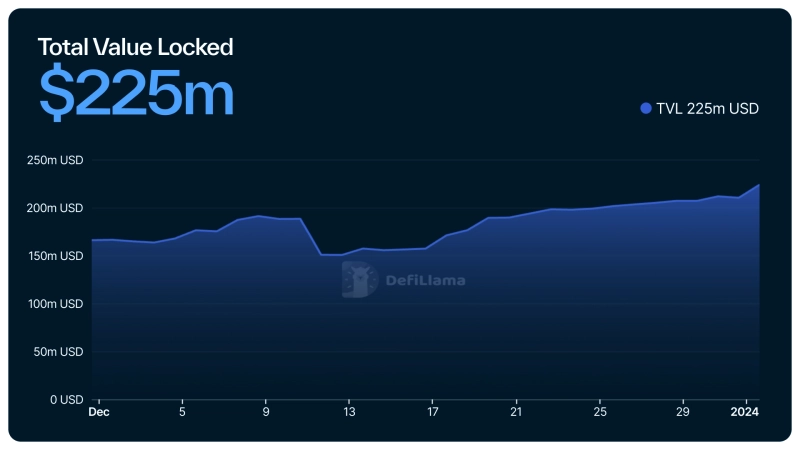Click the 100m USD axis label
The height and width of the screenshot is (450, 800).
(55, 304)
